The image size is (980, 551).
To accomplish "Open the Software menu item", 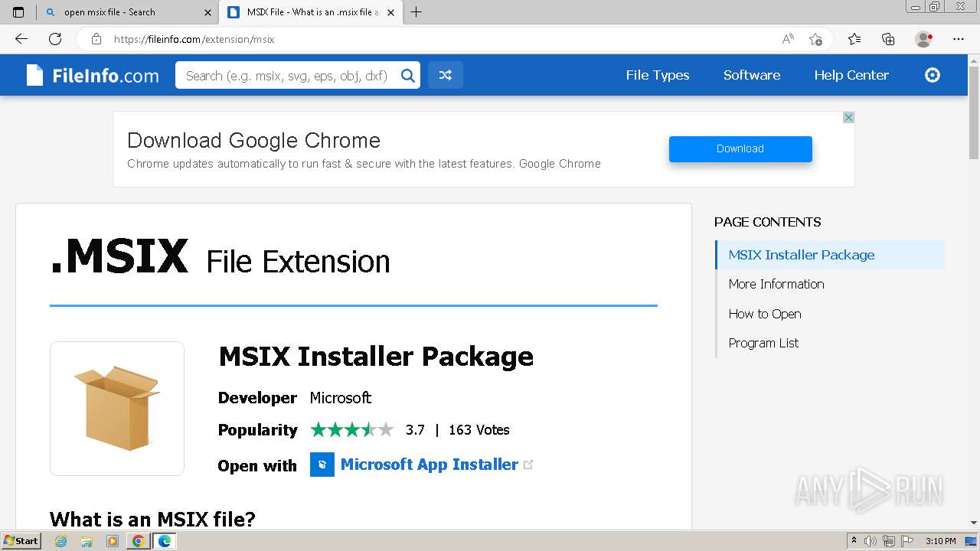I will [x=751, y=75].
